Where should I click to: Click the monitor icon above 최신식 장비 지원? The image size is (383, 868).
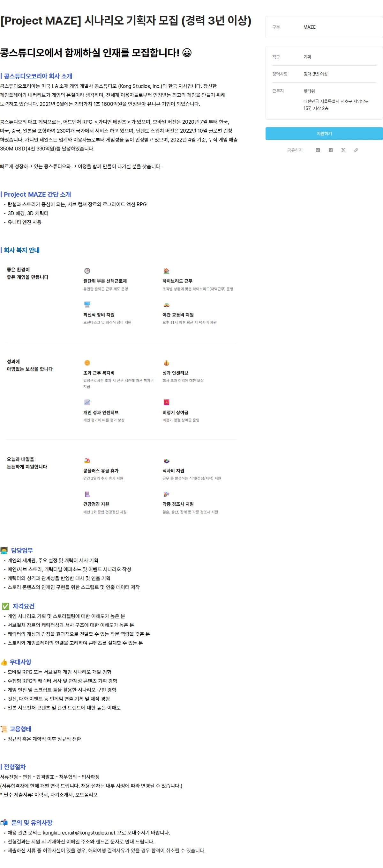(87, 305)
